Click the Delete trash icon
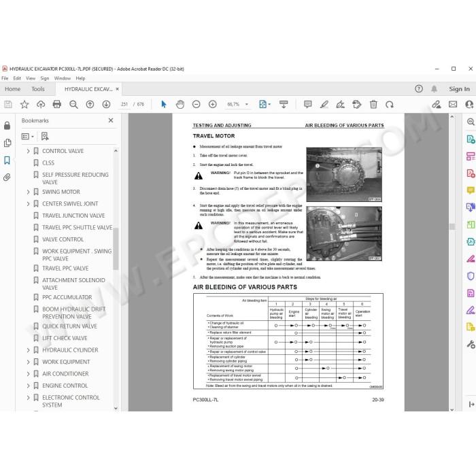Viewport: 476px width, 476px height. point(373,105)
